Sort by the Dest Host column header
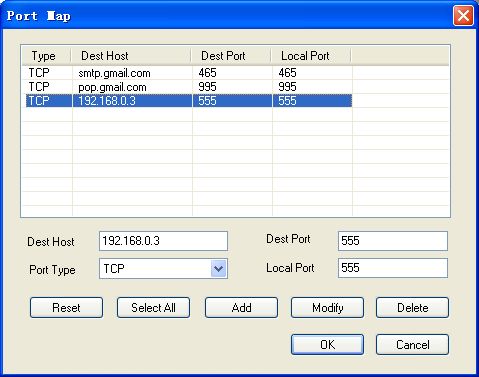Viewport: 479px width, 377px height. (131, 56)
